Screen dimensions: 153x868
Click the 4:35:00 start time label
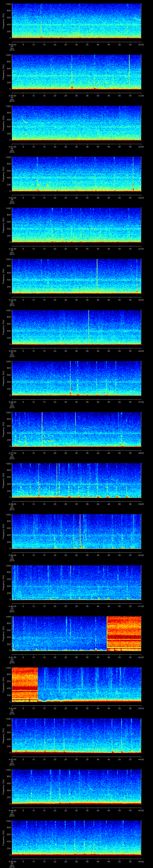coord(12,351)
